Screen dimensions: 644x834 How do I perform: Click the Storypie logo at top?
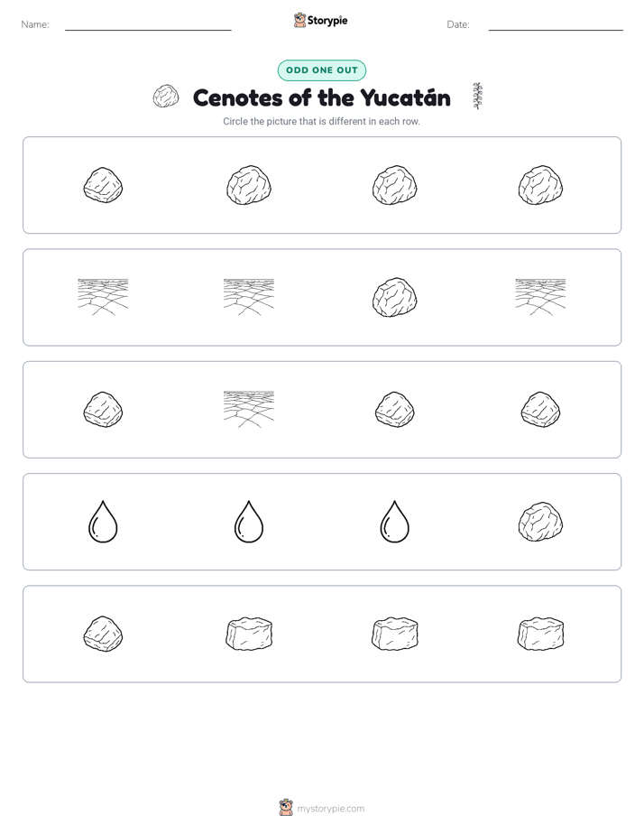321,20
